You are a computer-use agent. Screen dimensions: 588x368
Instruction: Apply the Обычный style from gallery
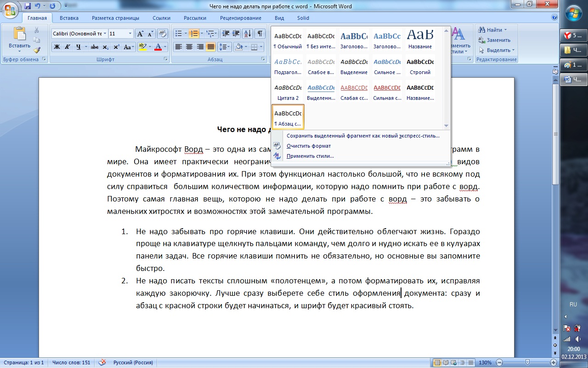tap(288, 40)
